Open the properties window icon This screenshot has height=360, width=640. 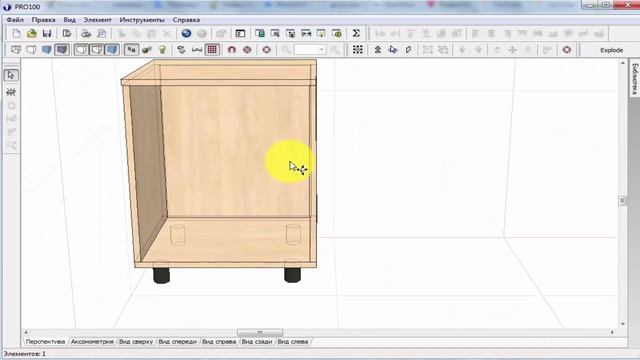(240, 33)
